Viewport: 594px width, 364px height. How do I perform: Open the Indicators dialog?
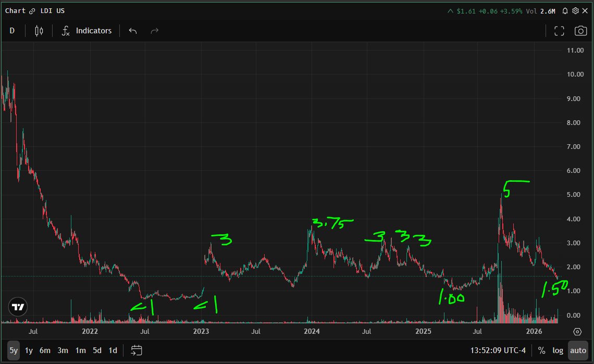(86, 31)
